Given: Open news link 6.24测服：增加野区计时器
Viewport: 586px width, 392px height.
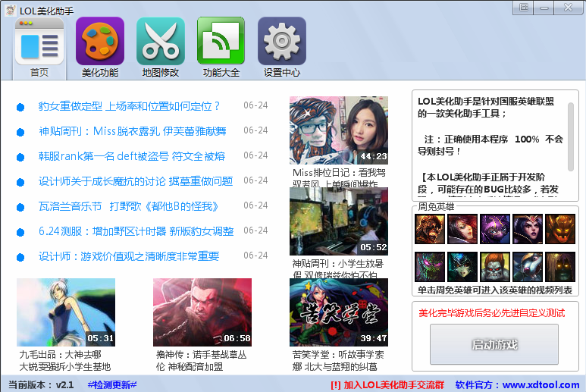Looking at the screenshot, I should [x=136, y=231].
